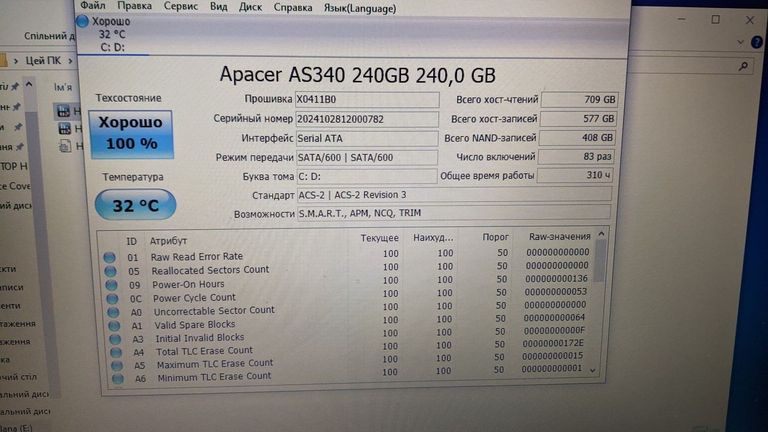Open the Правка menu

(x=134, y=6)
